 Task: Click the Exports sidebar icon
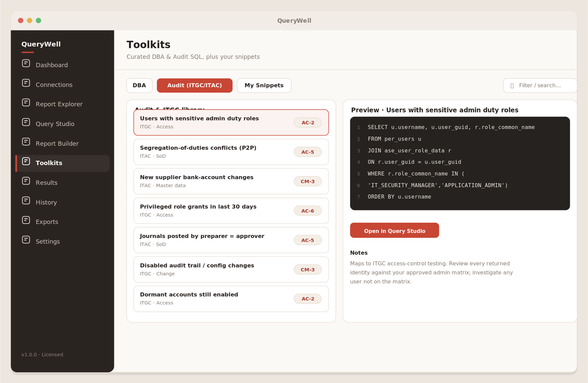pos(26,220)
